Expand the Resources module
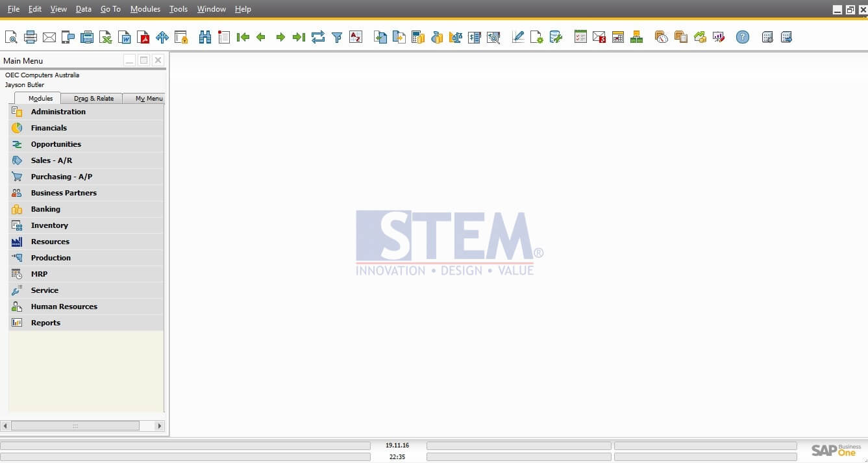868x463 pixels. click(x=86, y=242)
